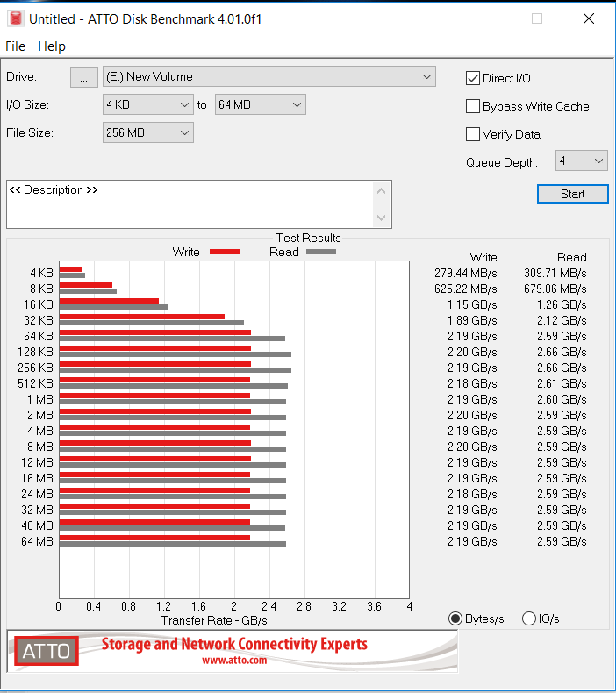Click the red Write legend swatch
Screen dimensions: 616x693
(225, 253)
